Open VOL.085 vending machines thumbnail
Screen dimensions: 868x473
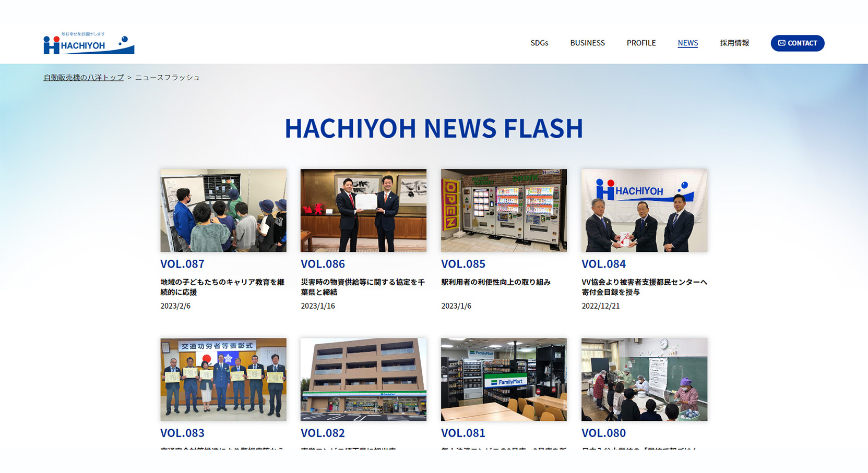(504, 210)
